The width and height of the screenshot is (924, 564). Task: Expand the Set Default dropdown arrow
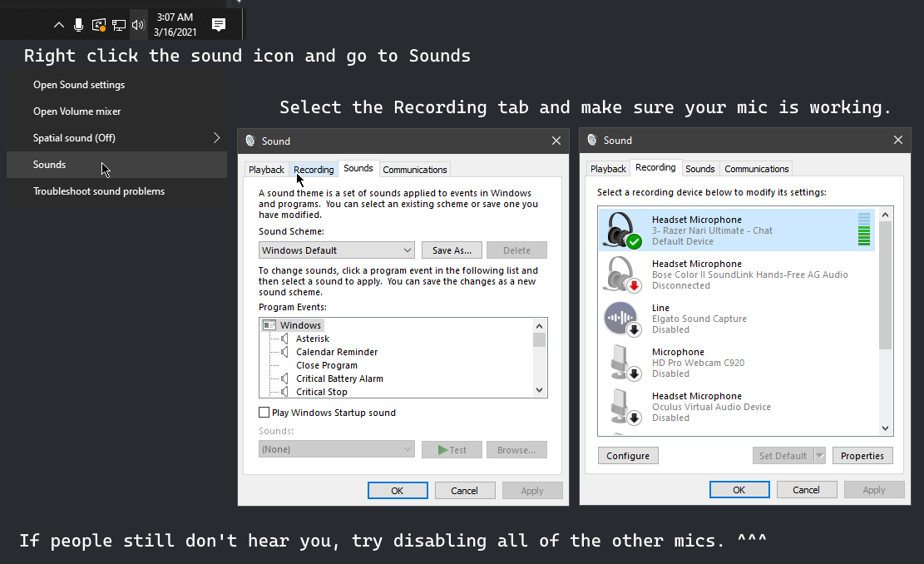[x=820, y=456]
